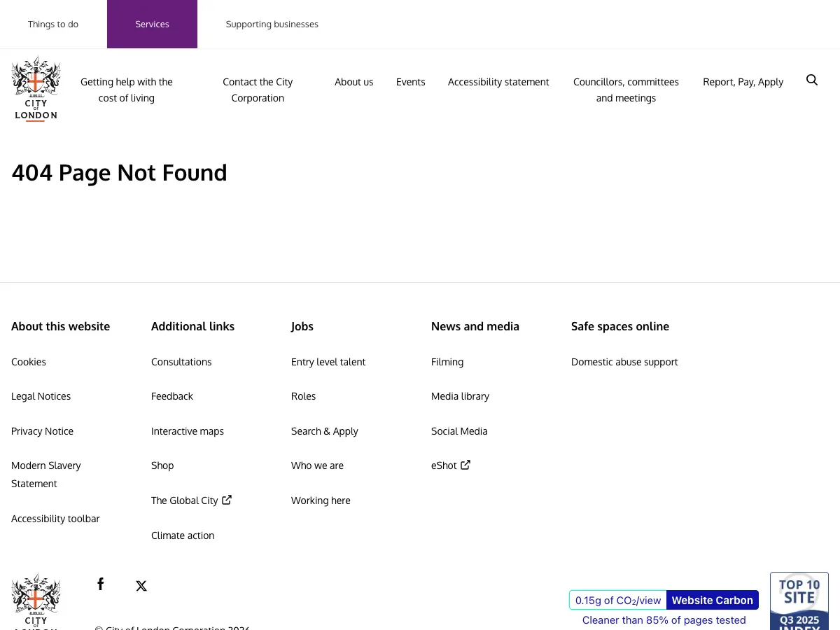This screenshot has height=630, width=840.
Task: Open the Working here link
Action: 321,500
